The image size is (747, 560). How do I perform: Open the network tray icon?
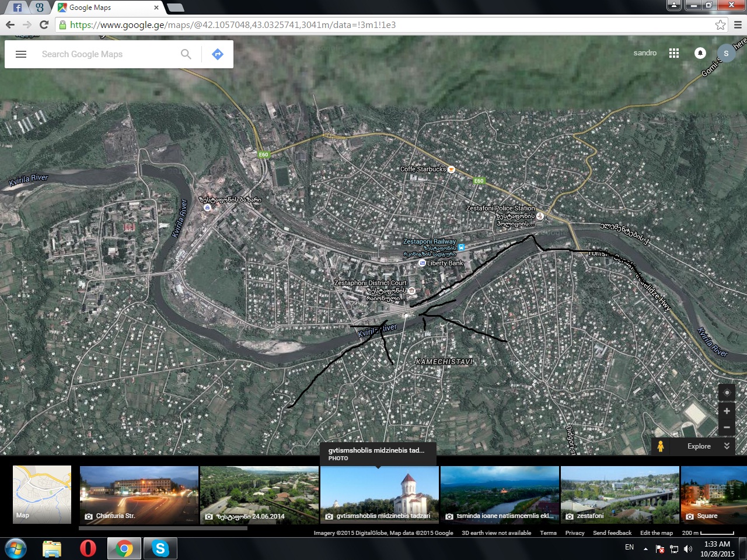click(x=674, y=549)
